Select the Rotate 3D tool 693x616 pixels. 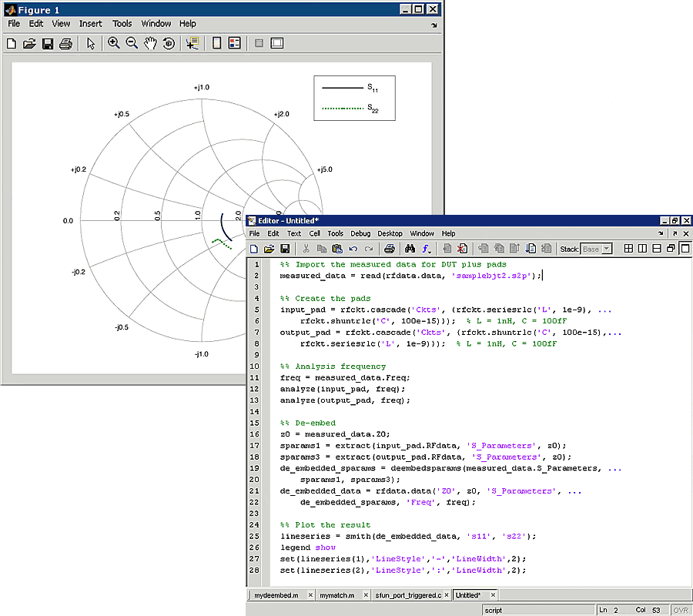[x=169, y=43]
